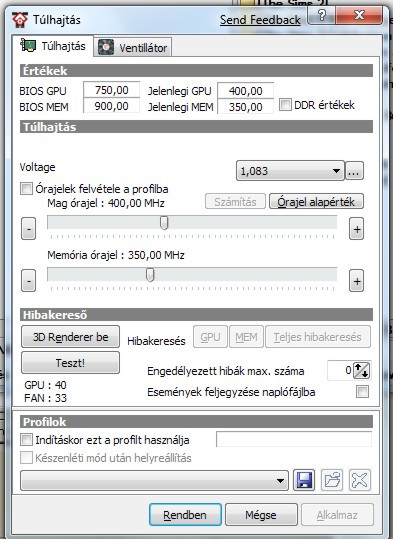Confirm with the Rendben button
Screen dimensions: 393x539
point(185,515)
